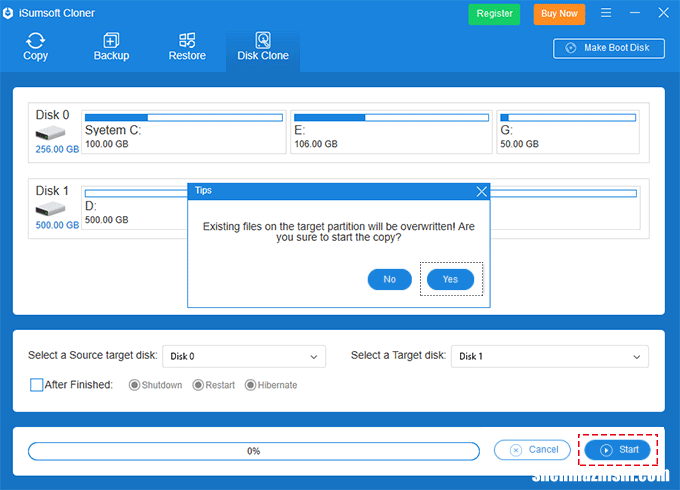Switch to the Restore tab
Viewport: 680px width, 490px height.
click(187, 47)
